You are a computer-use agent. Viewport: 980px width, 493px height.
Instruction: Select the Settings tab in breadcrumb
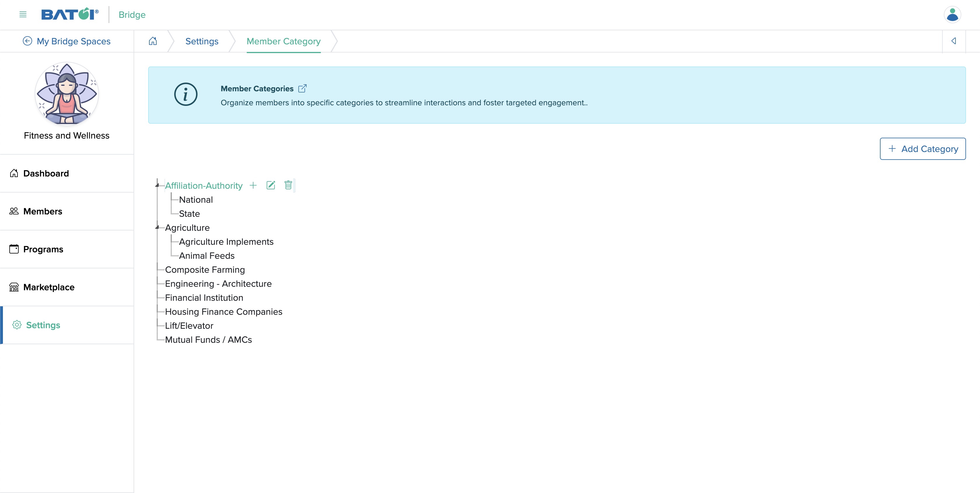[x=202, y=41]
